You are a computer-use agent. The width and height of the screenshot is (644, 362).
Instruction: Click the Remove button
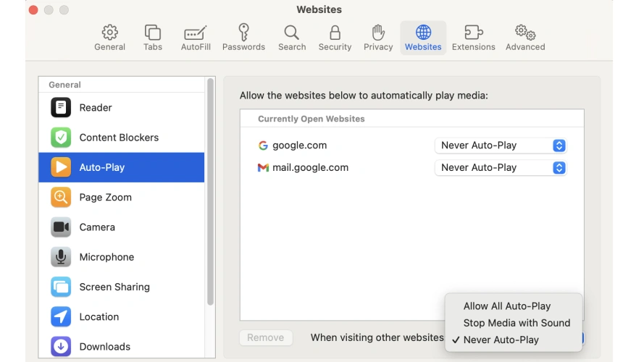266,337
